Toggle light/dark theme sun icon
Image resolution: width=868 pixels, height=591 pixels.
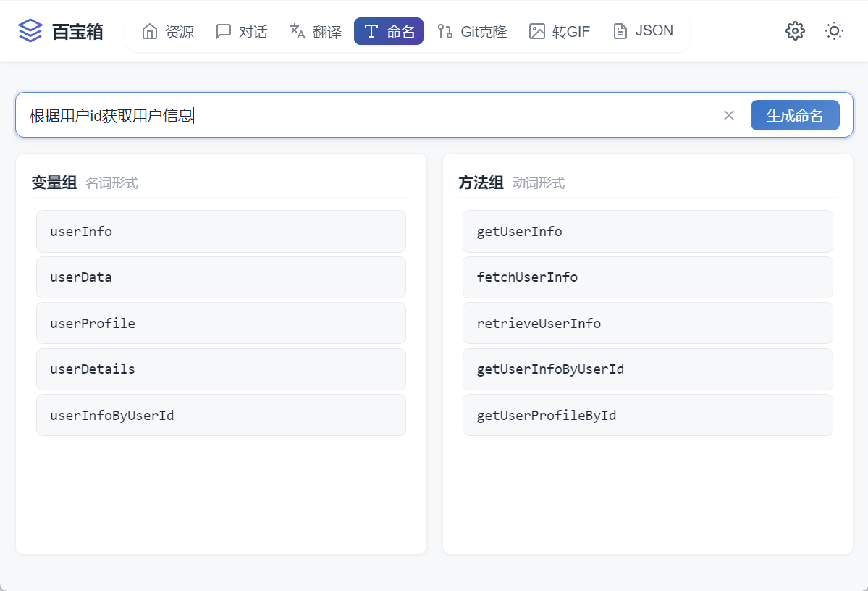click(x=834, y=31)
